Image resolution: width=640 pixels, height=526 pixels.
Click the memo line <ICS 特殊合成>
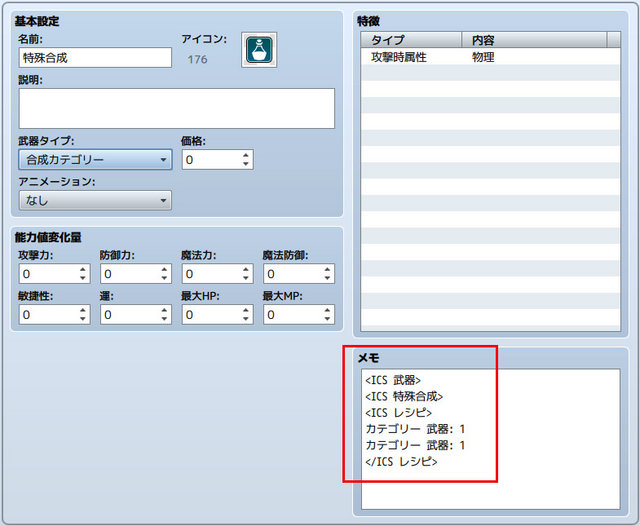[404, 397]
